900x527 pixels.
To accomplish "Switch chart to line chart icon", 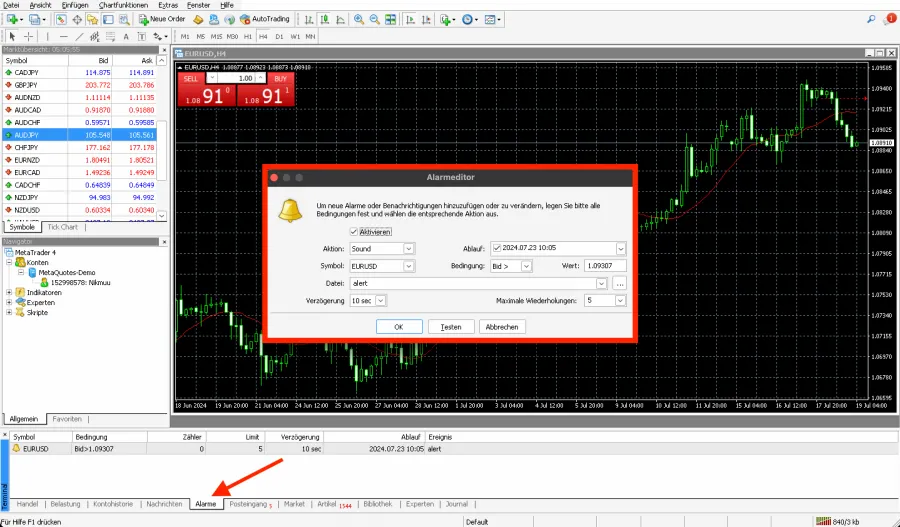I will coord(340,20).
